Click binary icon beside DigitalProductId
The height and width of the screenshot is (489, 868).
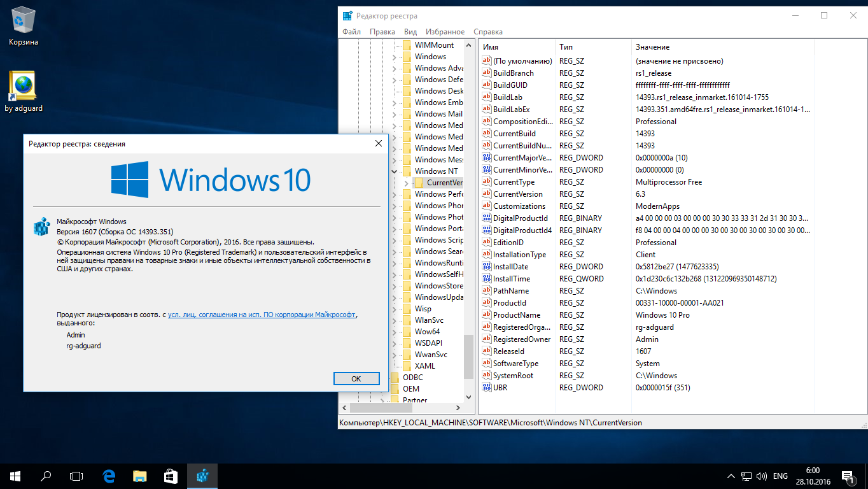[x=487, y=218]
